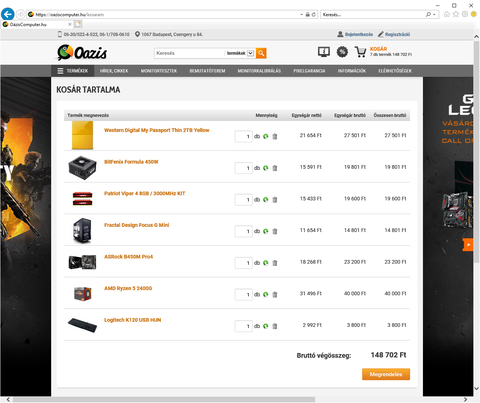480x403 pixels.
Task: Click the browser forward arrow button
Action: (20, 14)
